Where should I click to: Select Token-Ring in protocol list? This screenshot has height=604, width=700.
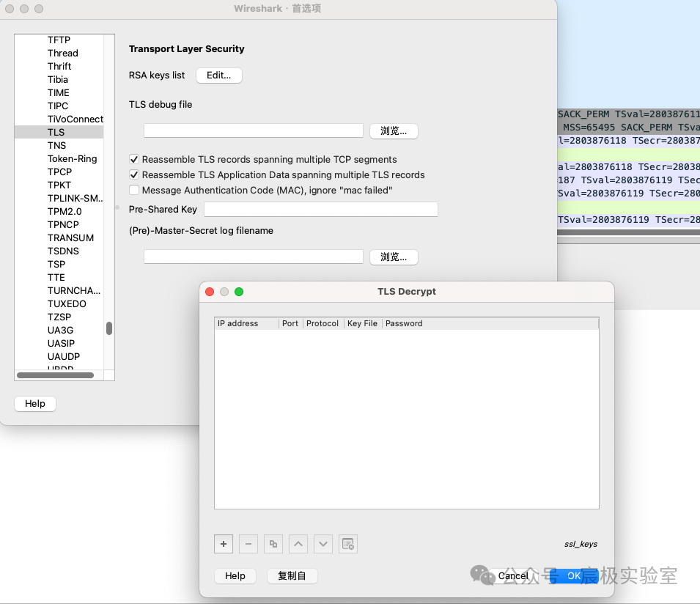[59, 158]
